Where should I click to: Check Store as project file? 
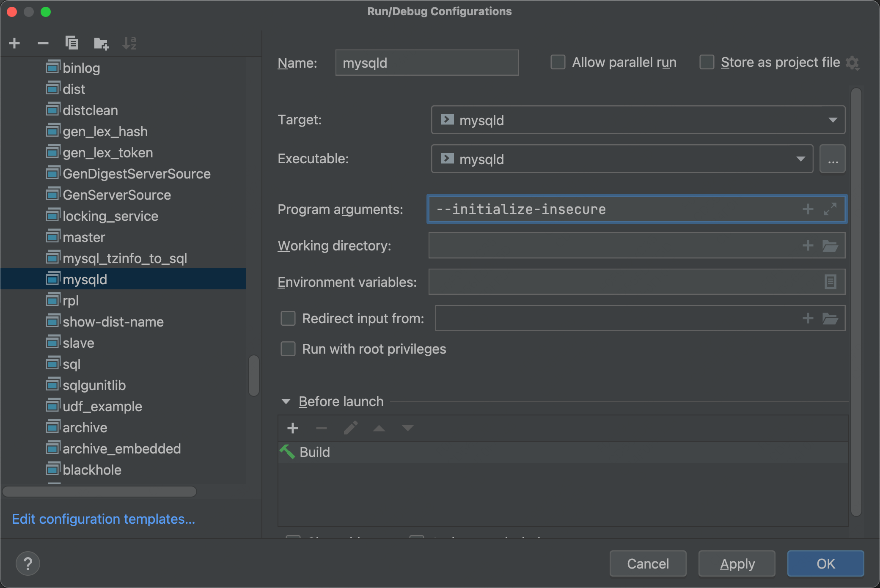707,62
